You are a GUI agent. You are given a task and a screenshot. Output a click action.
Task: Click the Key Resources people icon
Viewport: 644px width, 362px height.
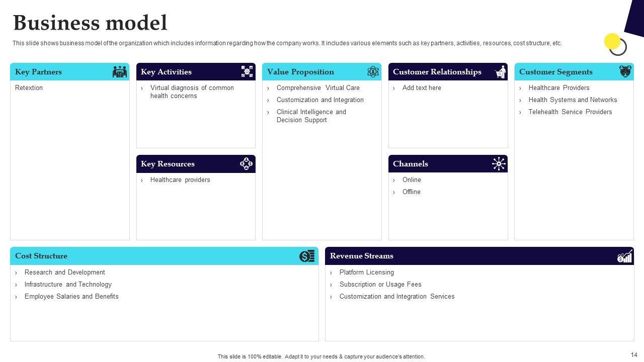[247, 164]
